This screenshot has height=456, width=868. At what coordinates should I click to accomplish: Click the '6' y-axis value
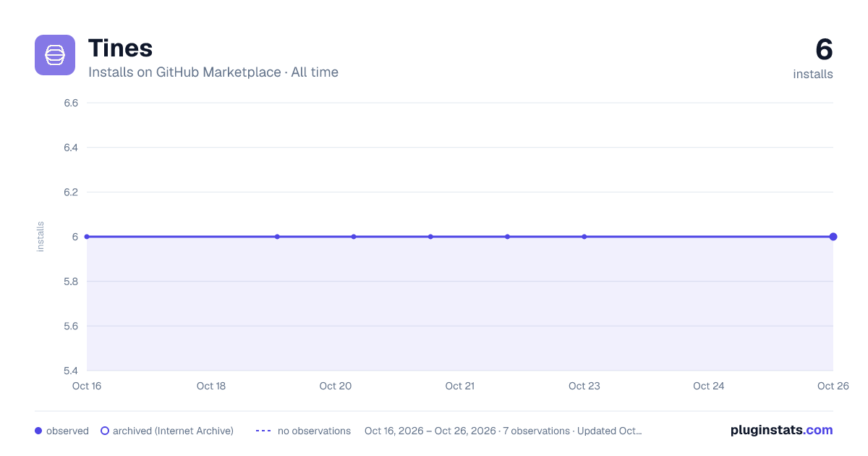point(75,237)
